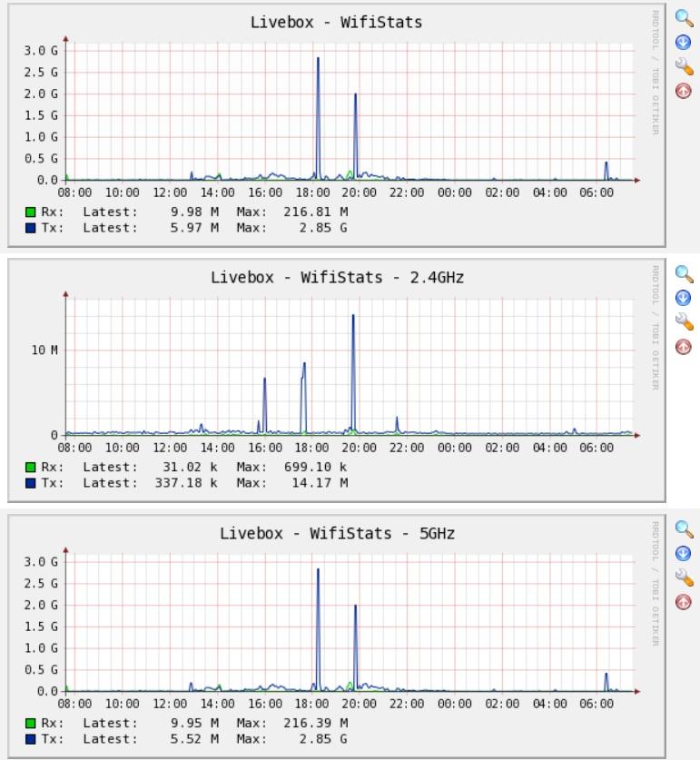Image resolution: width=700 pixels, height=760 pixels.
Task: Click the 14.17 M Tx peak in 2.4GHz graph
Action: coord(353,316)
